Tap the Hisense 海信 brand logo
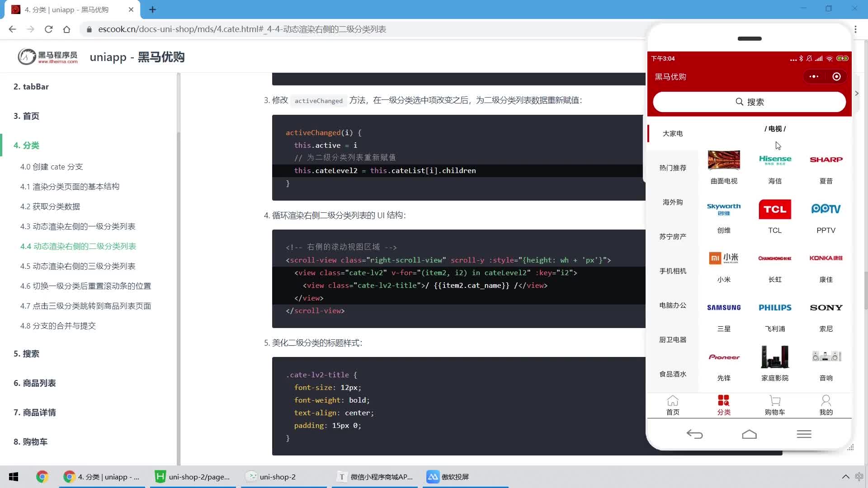The image size is (868, 488). coord(775,160)
